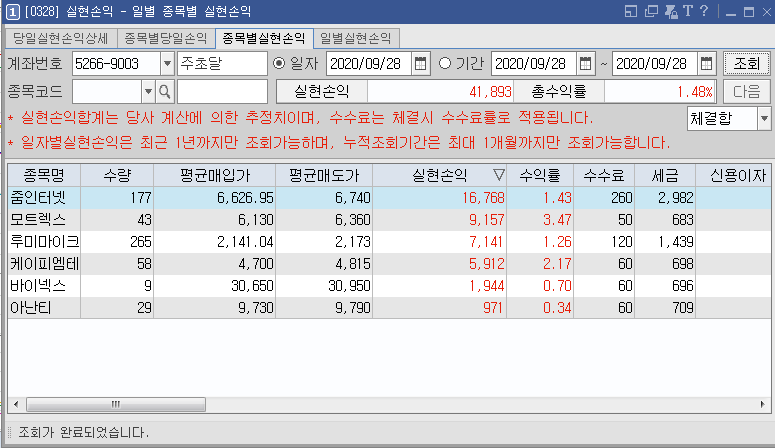Select the 기간 radio button
The width and height of the screenshot is (775, 448).
[x=445, y=63]
